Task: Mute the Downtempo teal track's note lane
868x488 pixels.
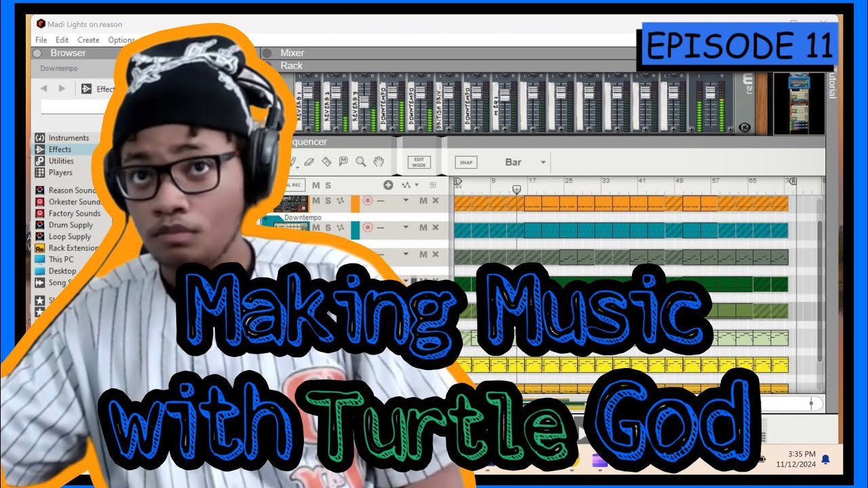Action: [x=423, y=227]
